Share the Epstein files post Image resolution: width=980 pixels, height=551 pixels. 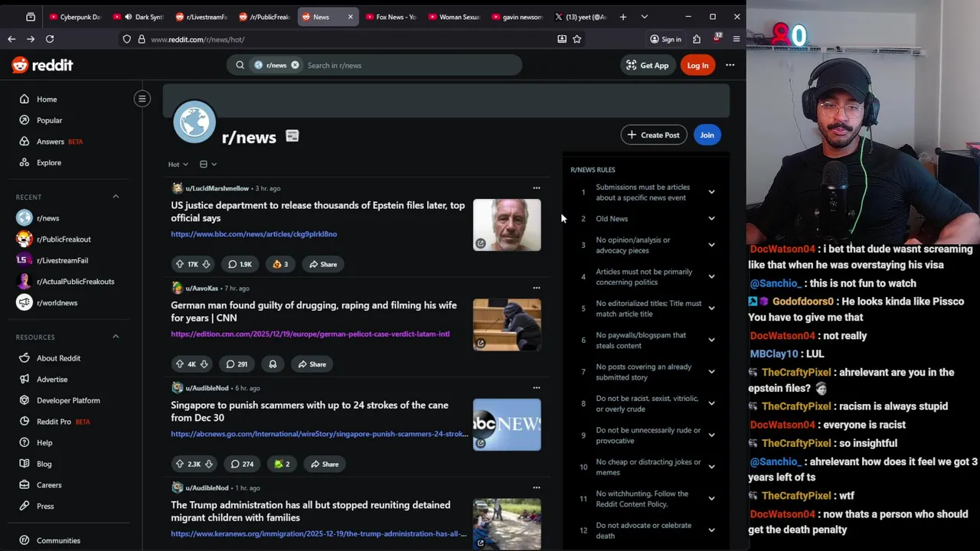click(x=322, y=264)
